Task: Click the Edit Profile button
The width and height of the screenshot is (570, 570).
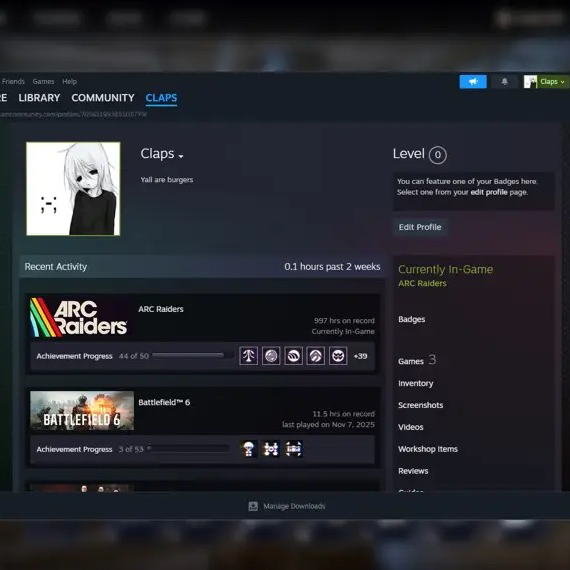Action: tap(420, 227)
